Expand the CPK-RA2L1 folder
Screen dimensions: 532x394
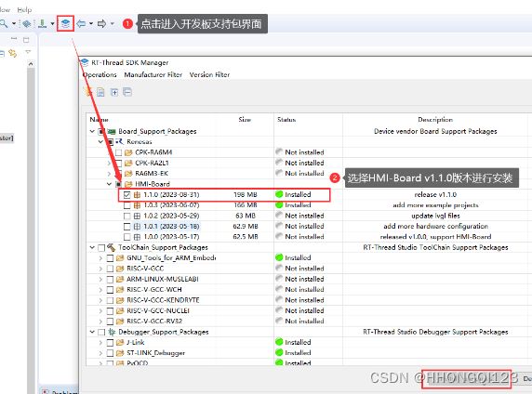pyautogui.click(x=109, y=164)
